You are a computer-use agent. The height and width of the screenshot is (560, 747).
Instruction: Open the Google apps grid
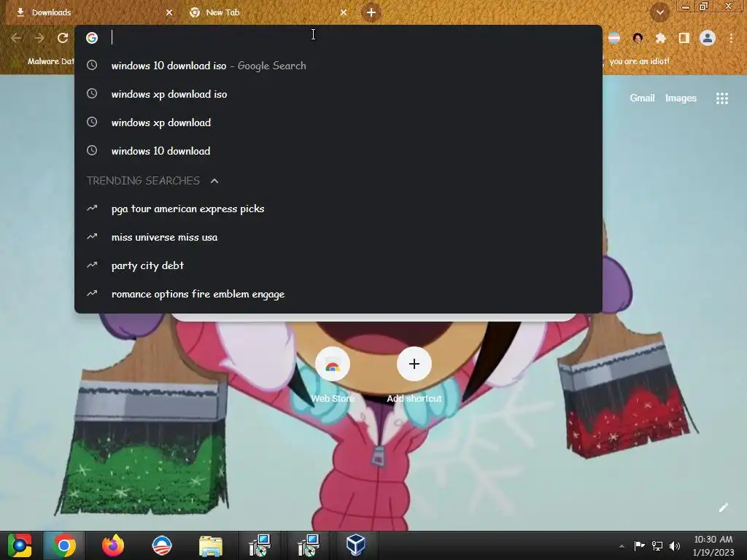[721, 98]
